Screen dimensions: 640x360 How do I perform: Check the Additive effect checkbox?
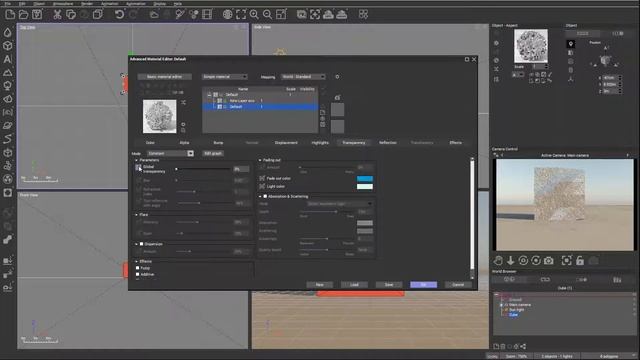tap(138, 274)
